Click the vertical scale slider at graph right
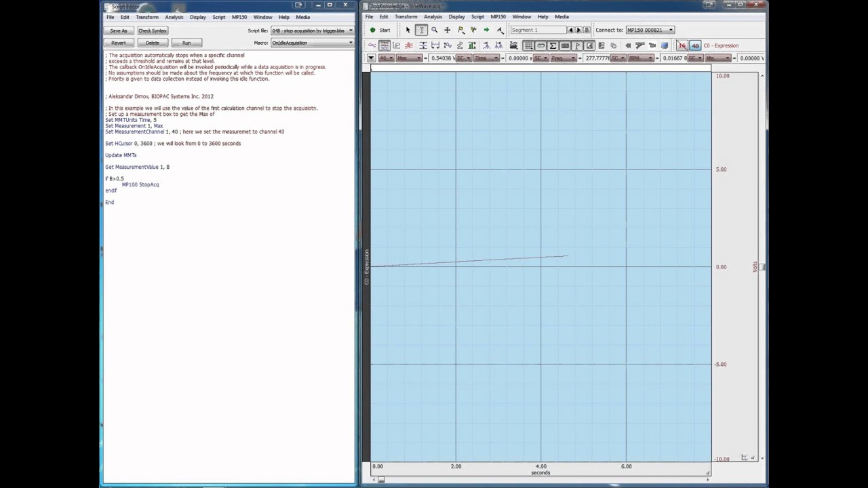This screenshot has width=868, height=488. pyautogui.click(x=762, y=266)
